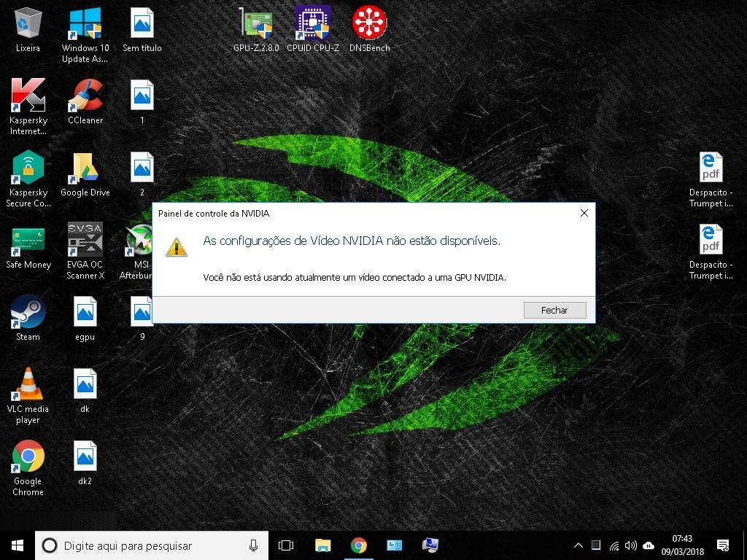Image resolution: width=747 pixels, height=560 pixels.
Task: Select the Windows 10 Update Assistant icon
Action: (85, 35)
